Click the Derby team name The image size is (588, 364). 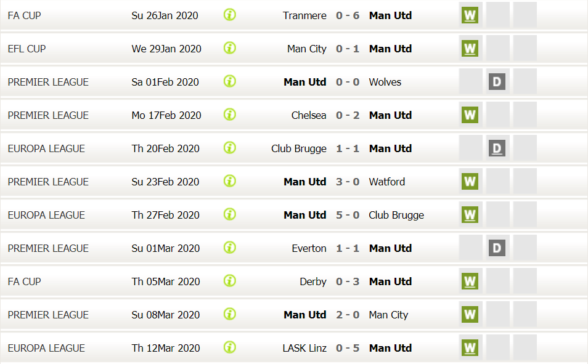(x=313, y=281)
